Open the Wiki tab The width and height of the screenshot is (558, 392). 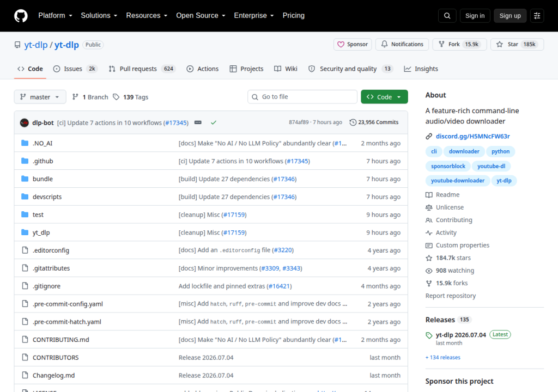click(x=286, y=69)
